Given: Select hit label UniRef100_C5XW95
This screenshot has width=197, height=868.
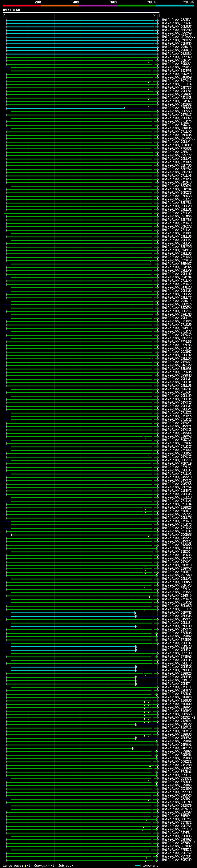Looking at the screenshot, I should coord(176,789).
